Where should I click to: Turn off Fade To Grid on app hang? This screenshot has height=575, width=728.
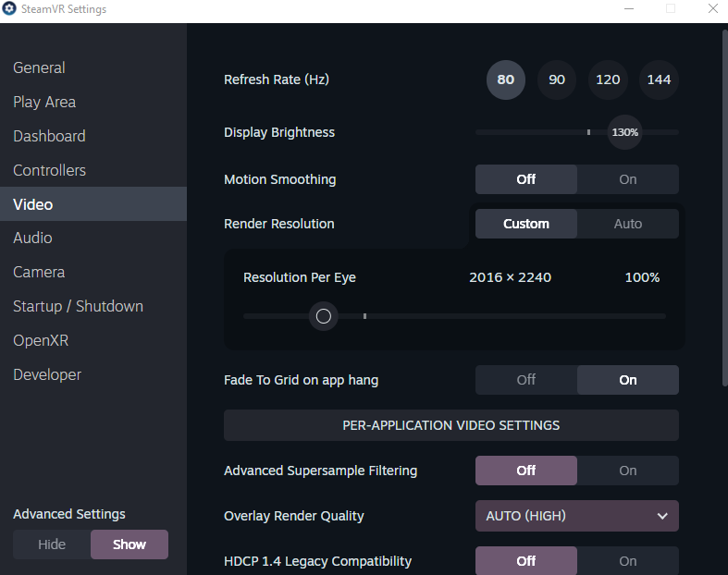coord(526,380)
